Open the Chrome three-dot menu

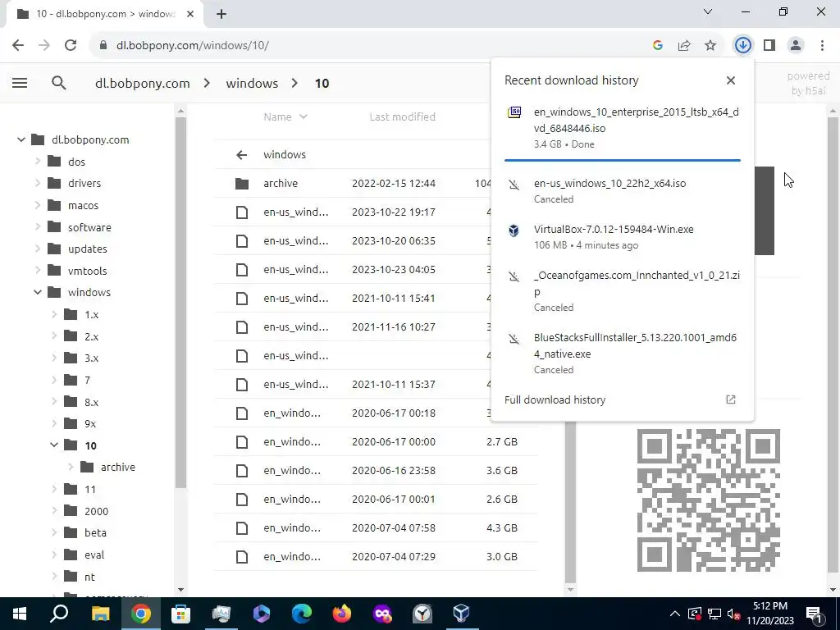point(822,46)
